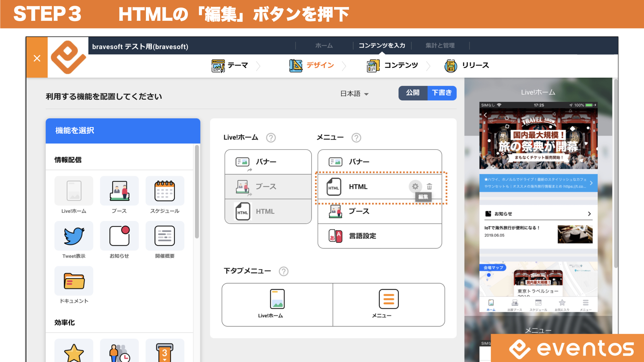Click the orange eventos logo in header
Viewport: 644px width, 362px height.
coord(68,57)
